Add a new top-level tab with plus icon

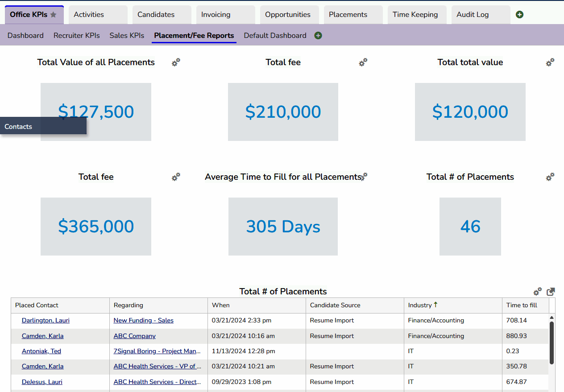[x=519, y=15]
